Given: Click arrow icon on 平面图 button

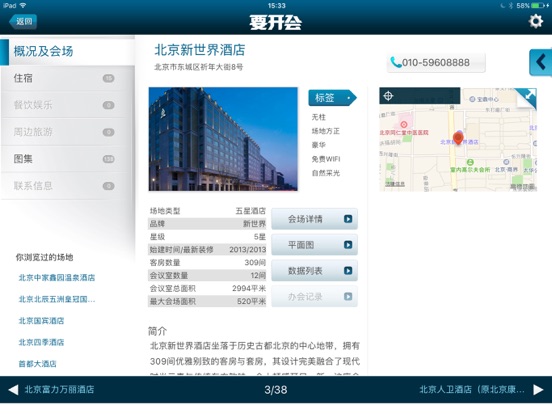Looking at the screenshot, I should [348, 245].
